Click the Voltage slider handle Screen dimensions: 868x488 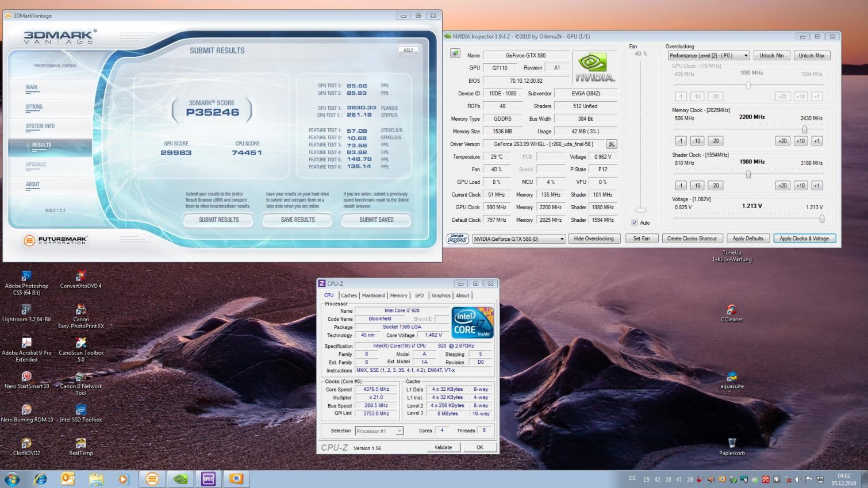coord(822,218)
